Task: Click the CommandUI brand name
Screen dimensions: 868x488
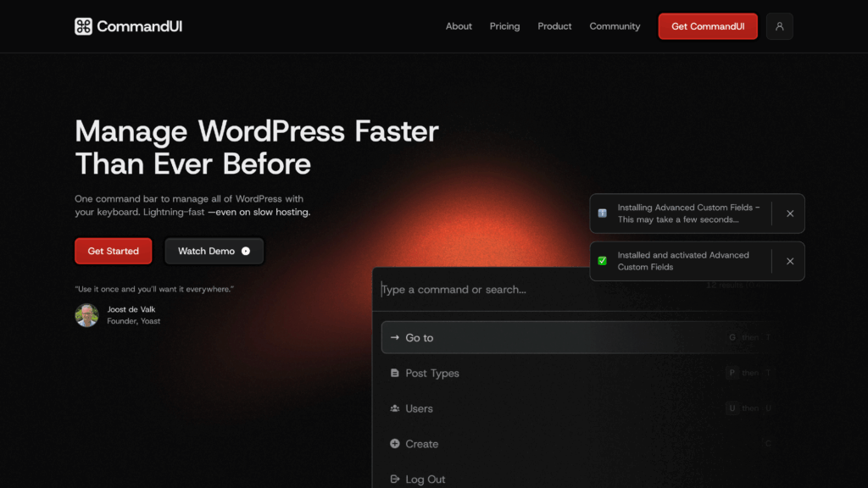Action: (x=140, y=26)
